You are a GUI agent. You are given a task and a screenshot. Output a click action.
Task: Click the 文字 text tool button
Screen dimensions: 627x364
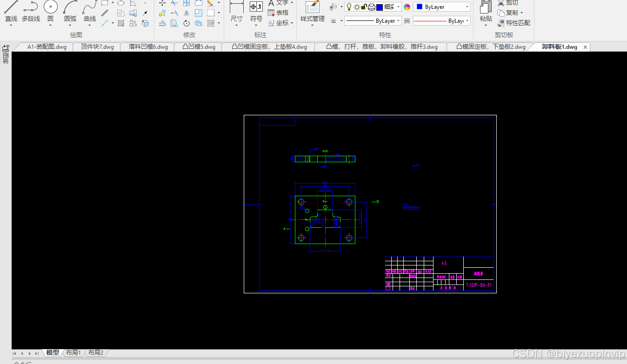[280, 3]
